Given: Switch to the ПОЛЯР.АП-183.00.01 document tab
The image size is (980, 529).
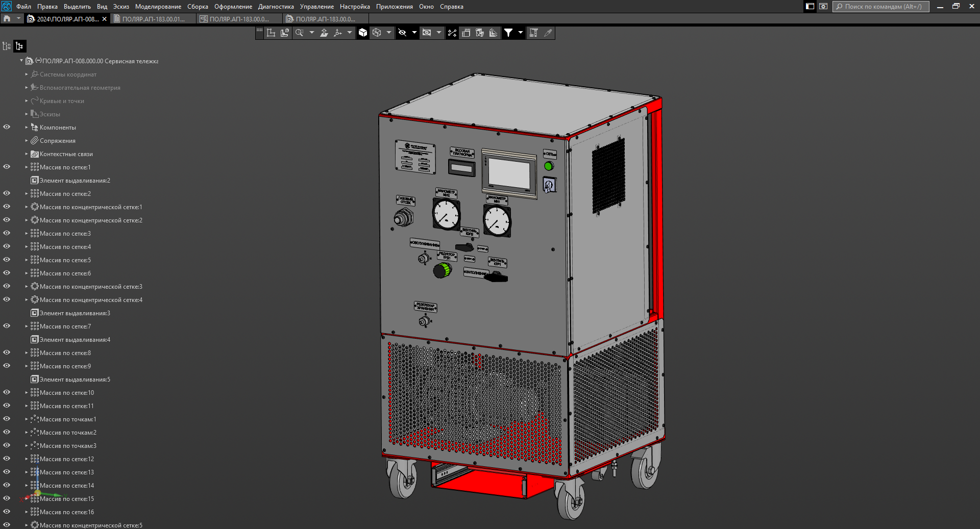Looking at the screenshot, I should (153, 19).
